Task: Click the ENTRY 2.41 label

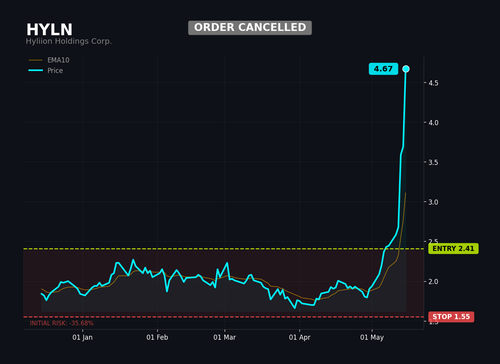Action: pos(453,249)
